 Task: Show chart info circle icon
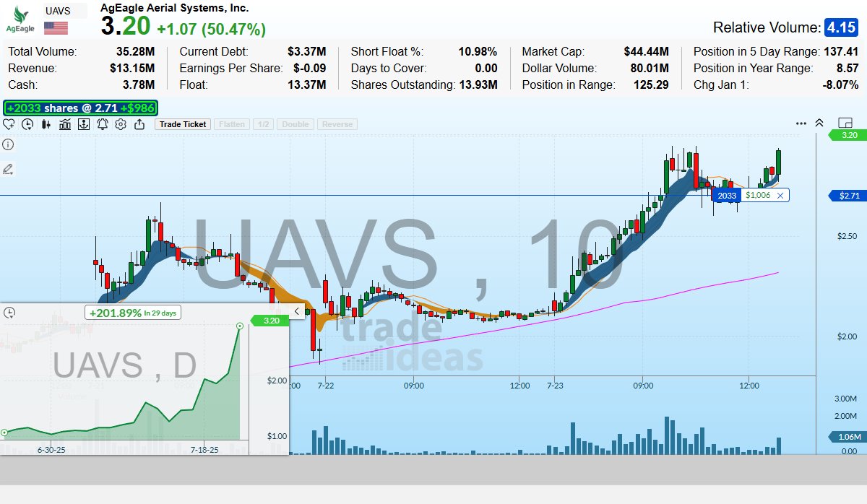tap(9, 144)
